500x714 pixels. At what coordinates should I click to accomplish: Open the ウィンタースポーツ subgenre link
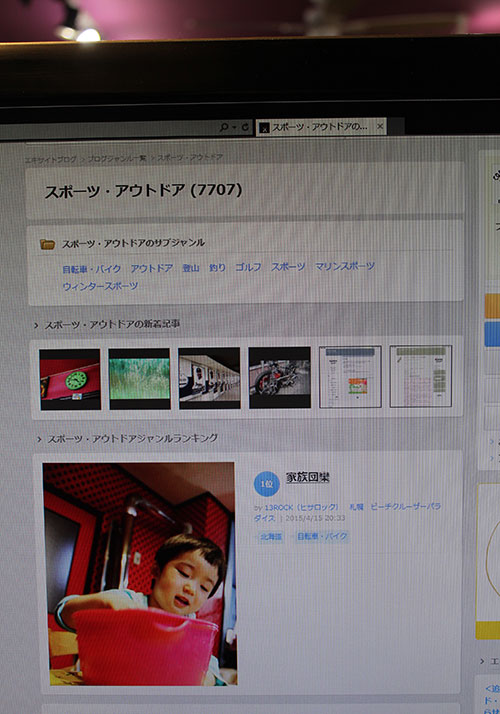(100, 286)
